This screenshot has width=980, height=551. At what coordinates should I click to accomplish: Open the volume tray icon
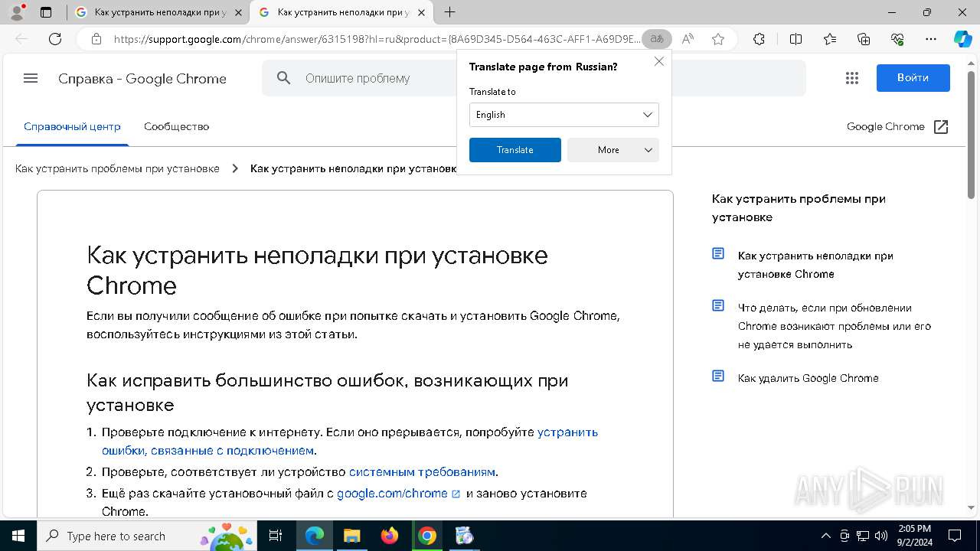pos(880,536)
